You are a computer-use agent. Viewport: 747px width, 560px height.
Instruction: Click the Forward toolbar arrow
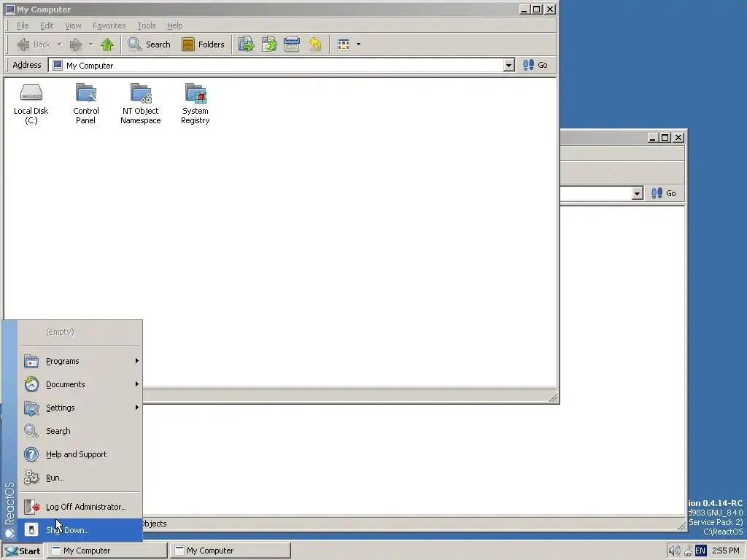click(76, 44)
